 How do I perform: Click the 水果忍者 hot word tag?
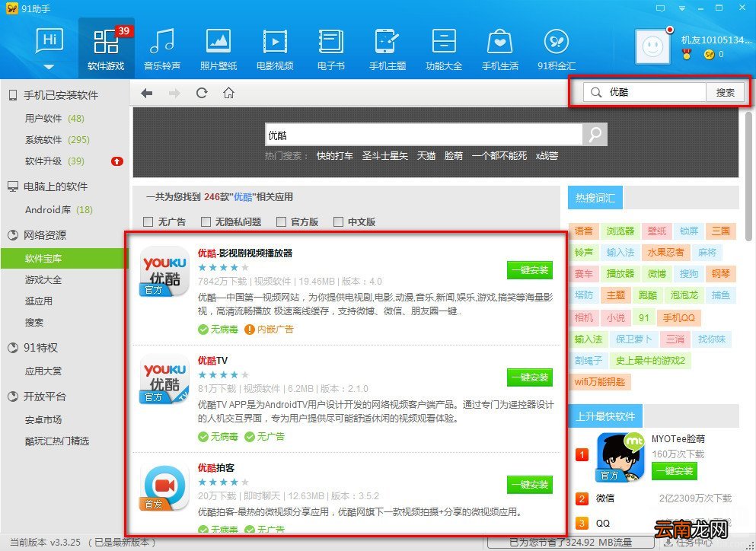point(665,252)
